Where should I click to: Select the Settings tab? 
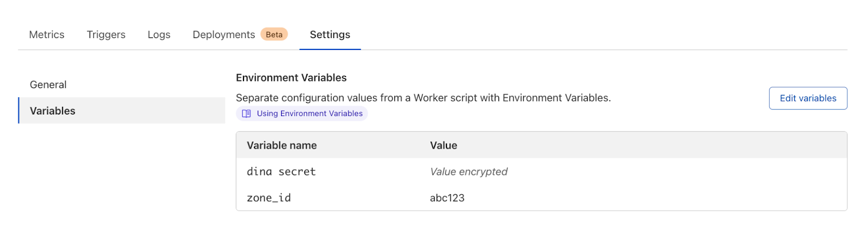pos(330,35)
